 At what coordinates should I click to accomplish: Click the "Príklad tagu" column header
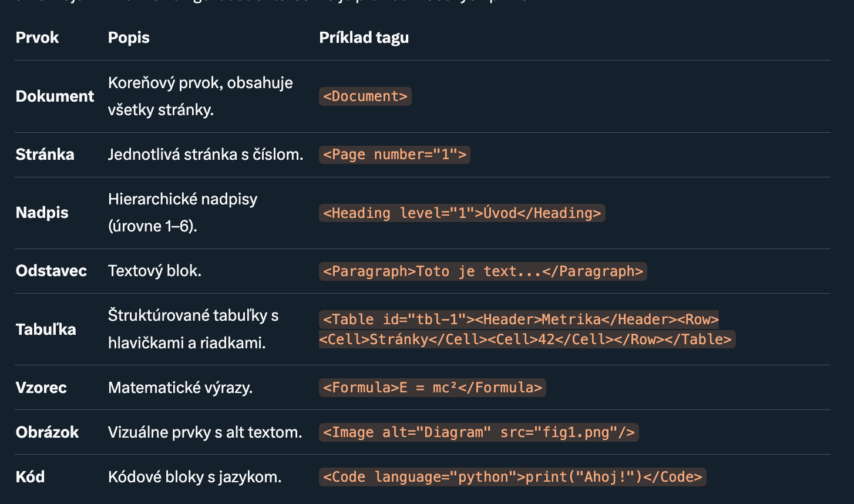click(364, 38)
